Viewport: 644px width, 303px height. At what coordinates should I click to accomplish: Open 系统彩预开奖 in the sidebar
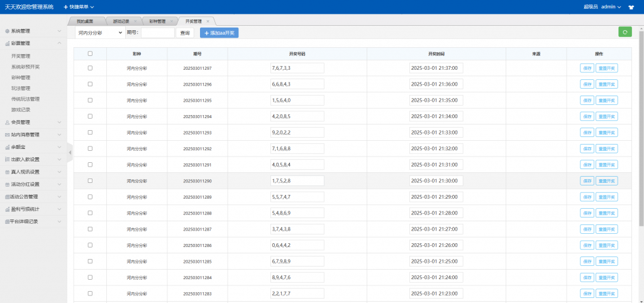pos(25,67)
